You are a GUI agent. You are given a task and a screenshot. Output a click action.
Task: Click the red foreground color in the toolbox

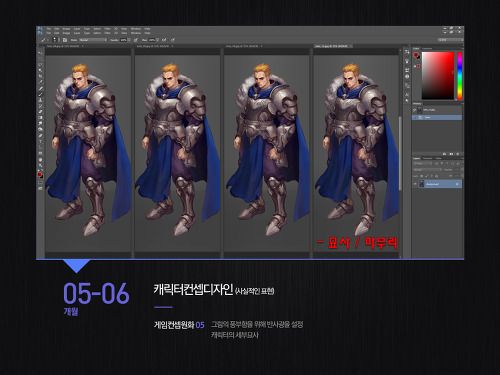(40, 174)
